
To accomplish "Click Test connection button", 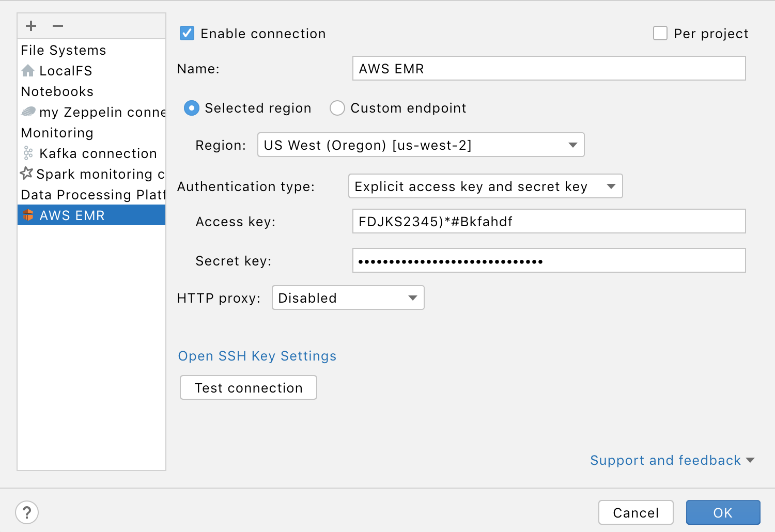I will (249, 387).
